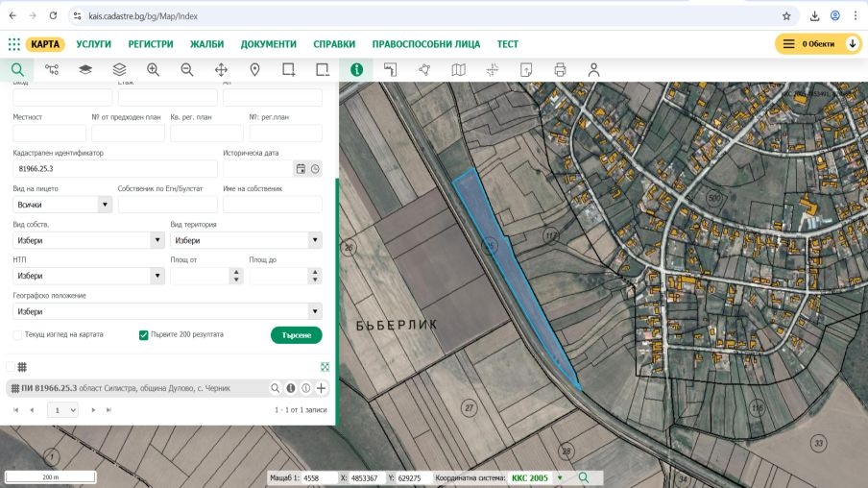This screenshot has width=868, height=488.
Task: Open the map layers stack icon
Action: (x=119, y=69)
